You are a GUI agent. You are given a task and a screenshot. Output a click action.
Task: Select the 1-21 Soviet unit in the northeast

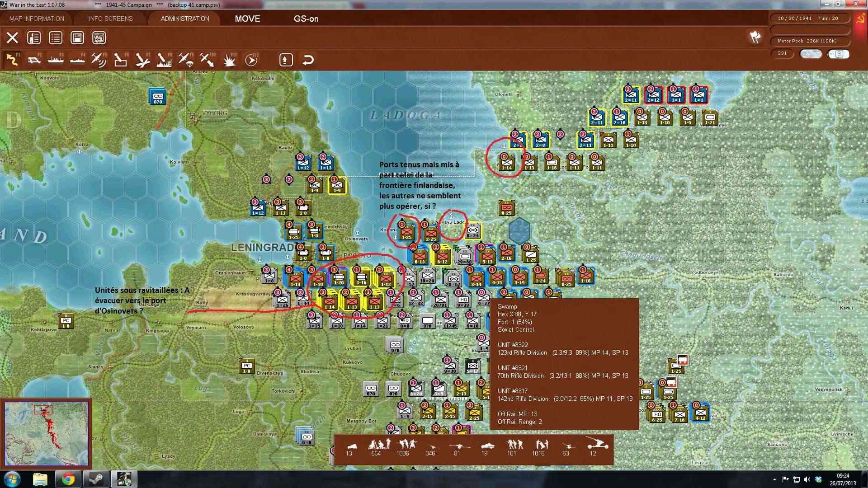710,117
